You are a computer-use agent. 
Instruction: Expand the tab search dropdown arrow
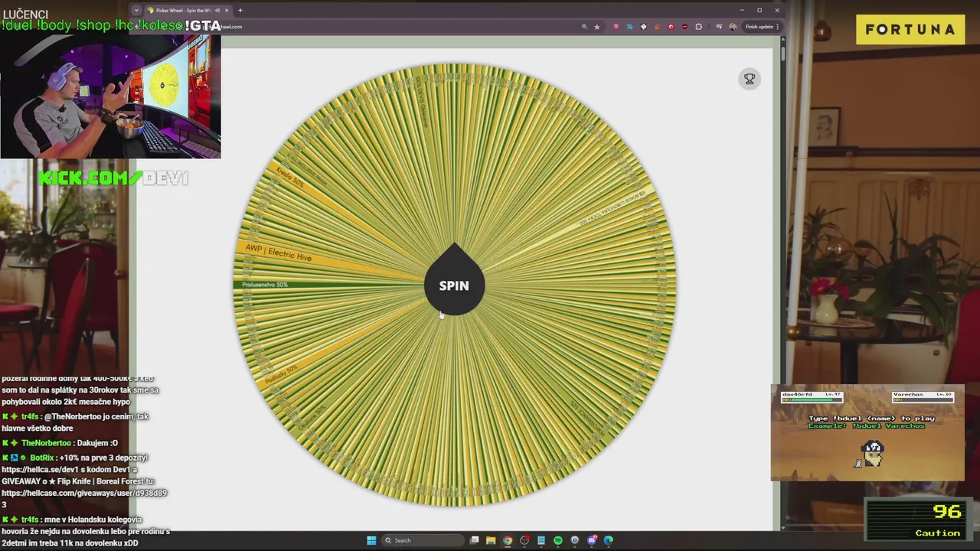[x=136, y=10]
